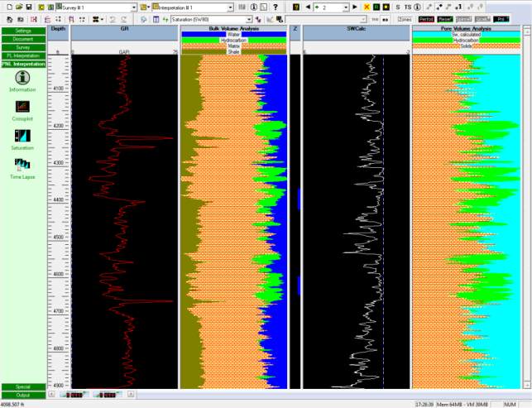Open the PL Interpretation tab
This screenshot has height=408, width=532.
[x=23, y=55]
